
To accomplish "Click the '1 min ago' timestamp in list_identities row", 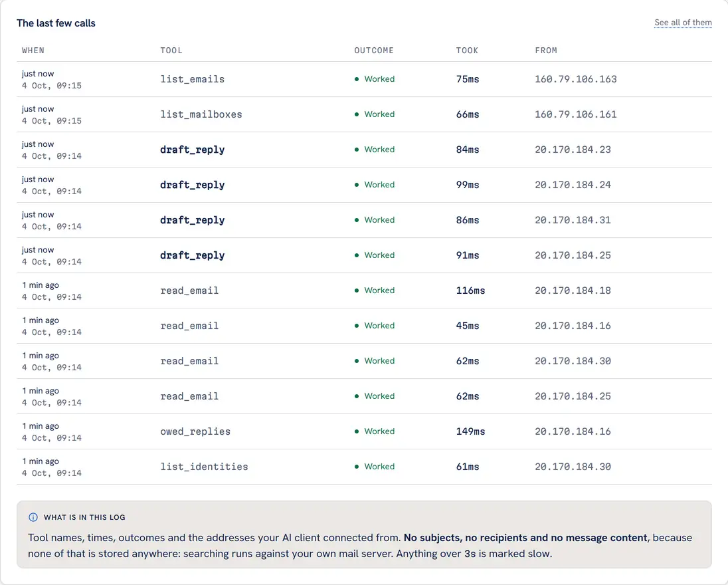I will tap(41, 461).
